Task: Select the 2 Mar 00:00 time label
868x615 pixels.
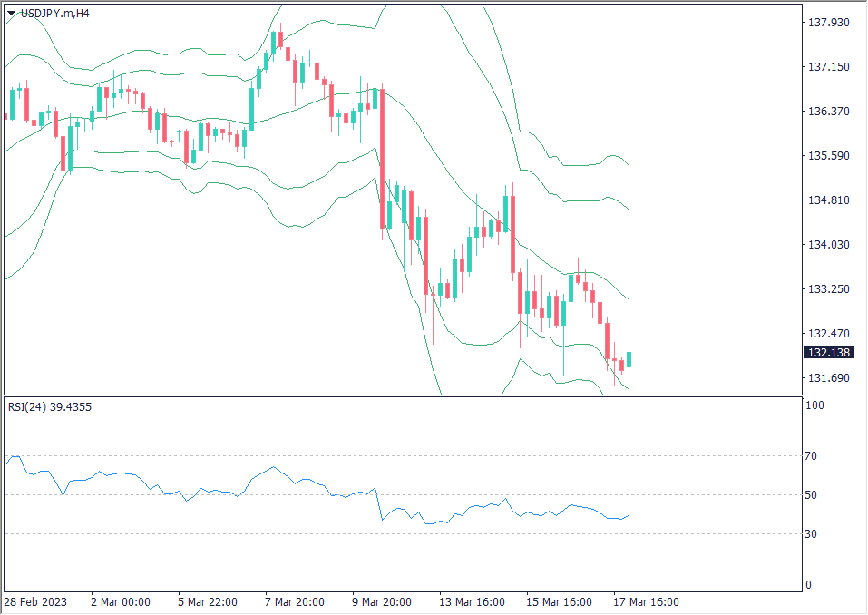Action: tap(120, 602)
